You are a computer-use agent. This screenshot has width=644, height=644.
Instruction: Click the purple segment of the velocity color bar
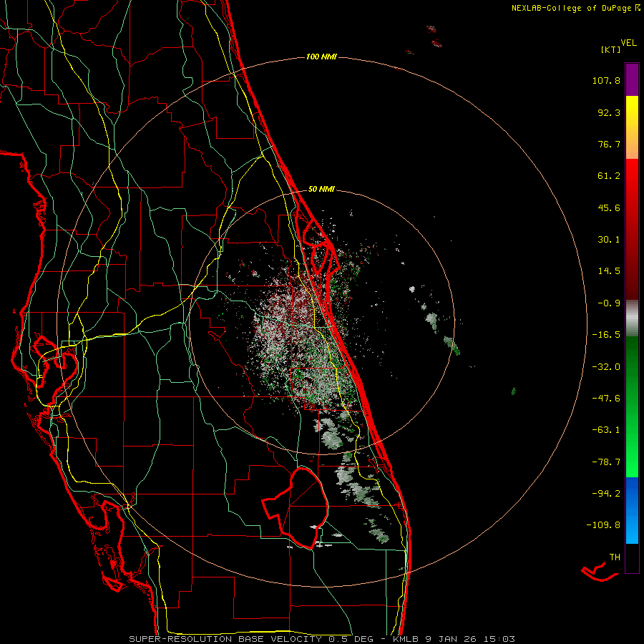tap(632, 79)
